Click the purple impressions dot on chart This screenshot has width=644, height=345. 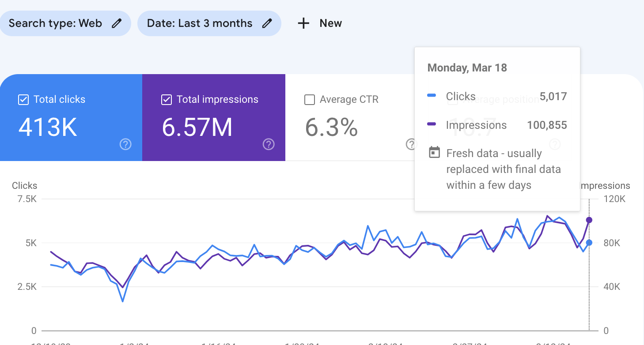pyautogui.click(x=589, y=220)
